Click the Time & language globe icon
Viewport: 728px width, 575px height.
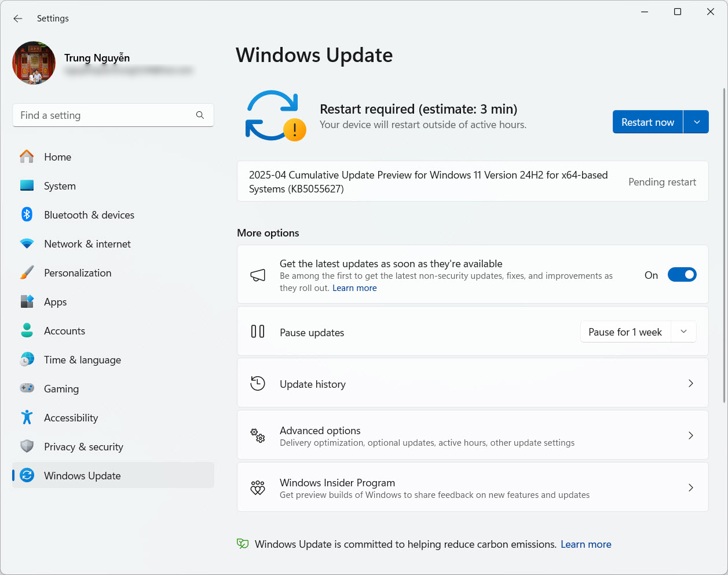coord(27,359)
